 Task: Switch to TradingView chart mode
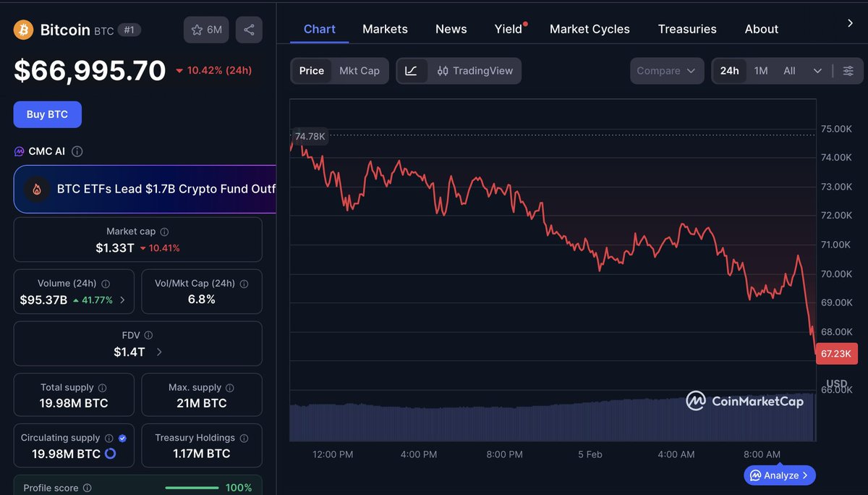[x=475, y=71]
